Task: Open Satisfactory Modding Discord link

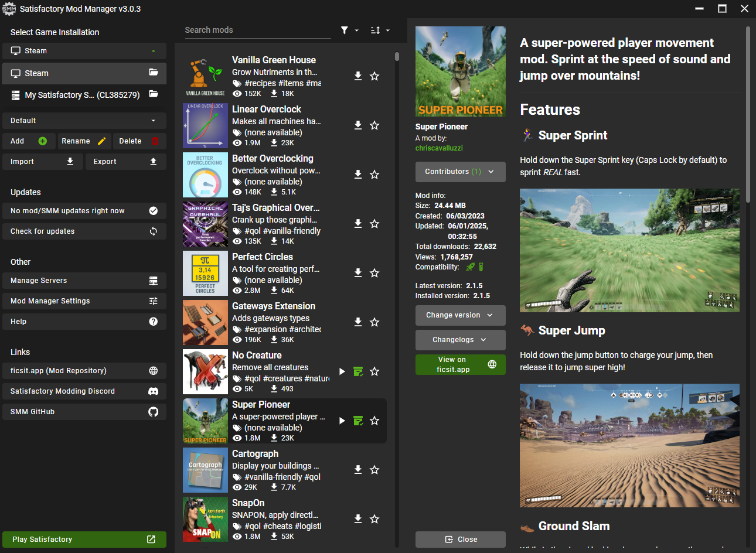Action: click(84, 391)
